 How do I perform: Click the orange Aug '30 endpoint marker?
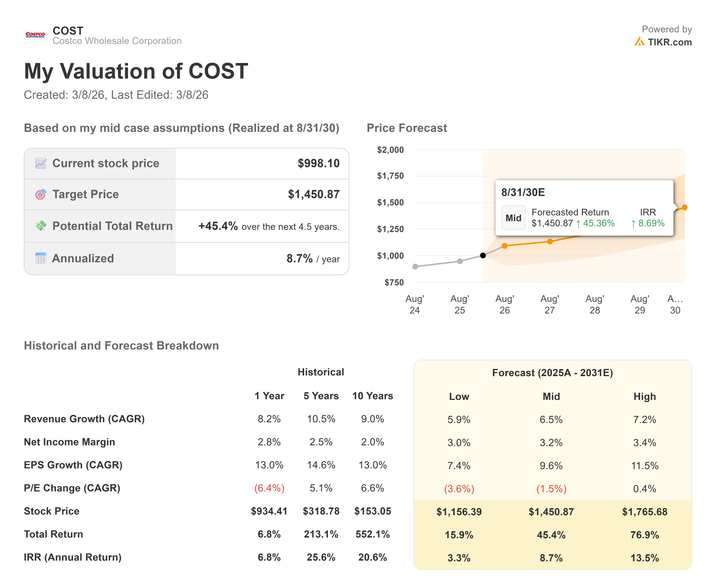(x=684, y=207)
